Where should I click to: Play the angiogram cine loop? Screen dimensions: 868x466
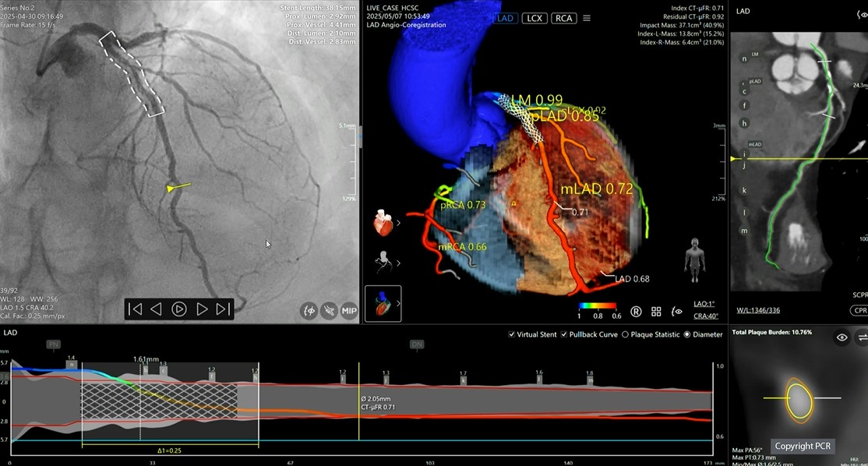pos(178,309)
